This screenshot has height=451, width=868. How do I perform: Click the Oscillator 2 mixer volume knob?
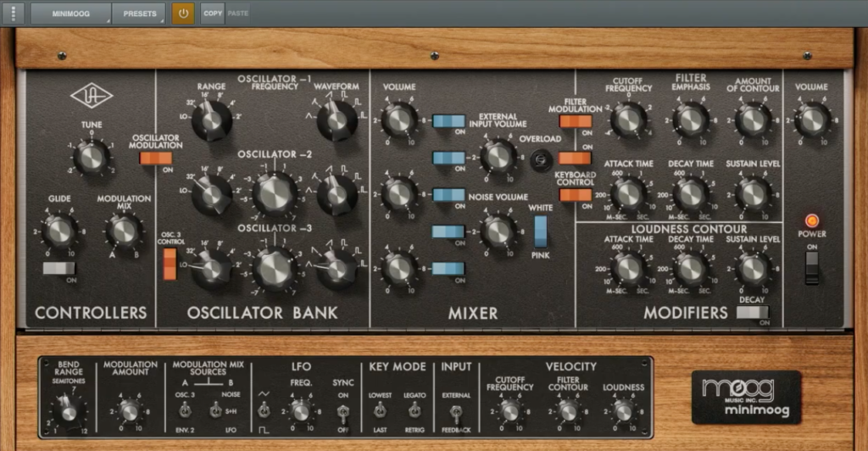399,194
